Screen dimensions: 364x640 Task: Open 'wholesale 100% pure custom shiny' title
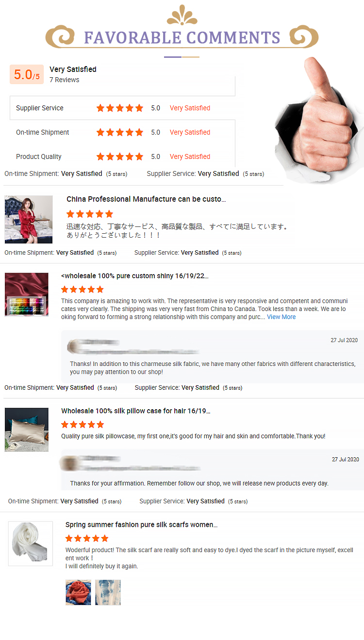pyautogui.click(x=135, y=276)
